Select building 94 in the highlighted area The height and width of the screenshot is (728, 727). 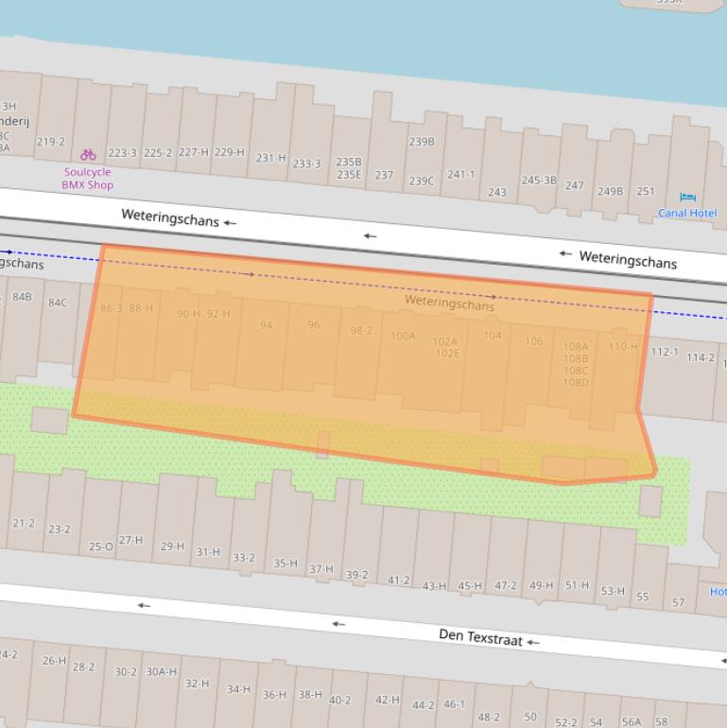click(266, 325)
